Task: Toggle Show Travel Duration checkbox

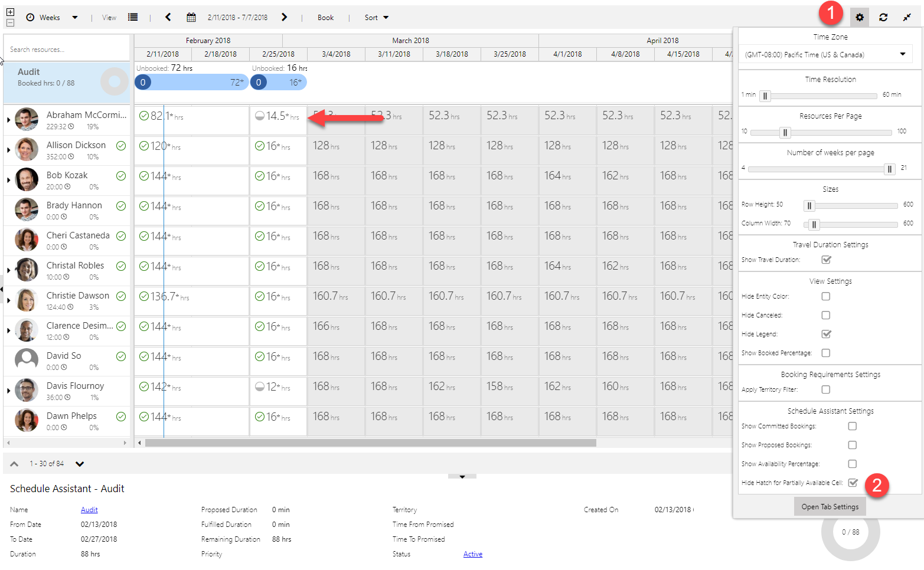Action: [x=826, y=260]
